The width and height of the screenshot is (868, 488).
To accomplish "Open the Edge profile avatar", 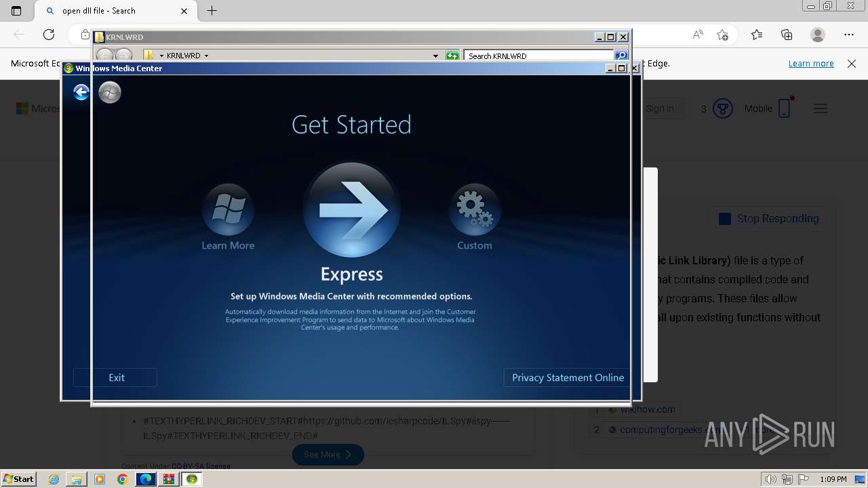I will click(818, 35).
